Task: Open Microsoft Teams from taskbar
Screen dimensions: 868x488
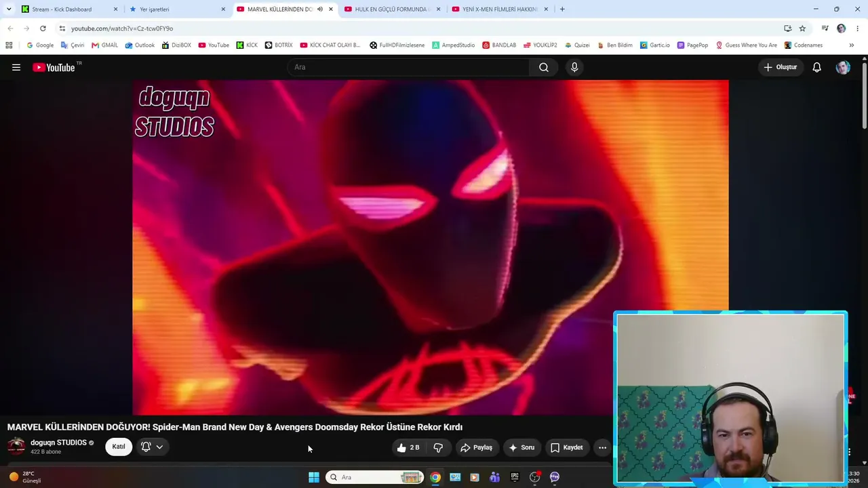Action: (x=495, y=477)
